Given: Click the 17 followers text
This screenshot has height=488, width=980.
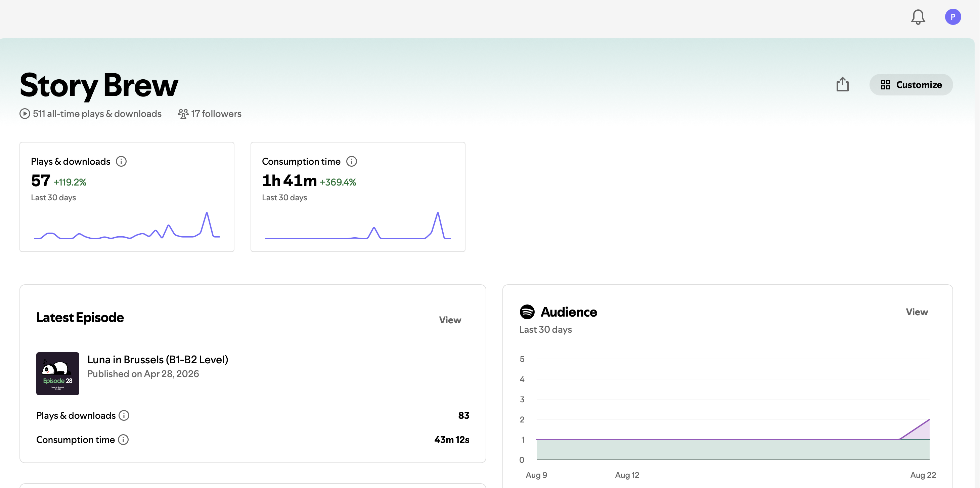Looking at the screenshot, I should point(216,114).
